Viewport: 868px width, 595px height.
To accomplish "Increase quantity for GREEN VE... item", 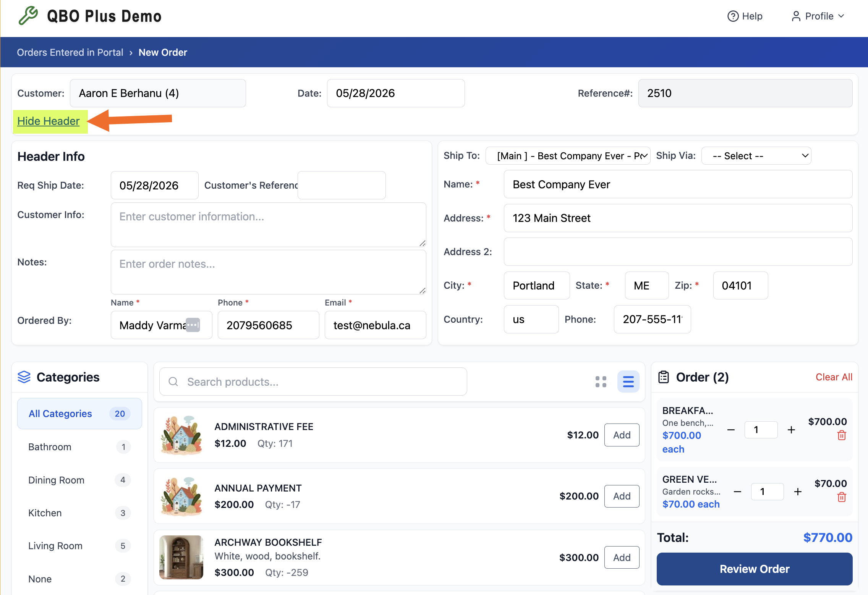I will (x=798, y=492).
